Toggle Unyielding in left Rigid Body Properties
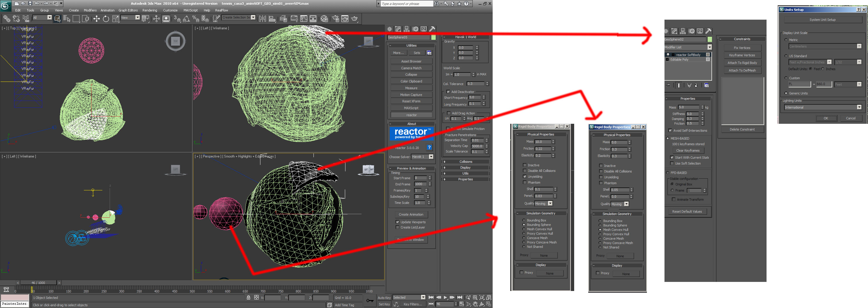The width and height of the screenshot is (868, 308). point(525,177)
